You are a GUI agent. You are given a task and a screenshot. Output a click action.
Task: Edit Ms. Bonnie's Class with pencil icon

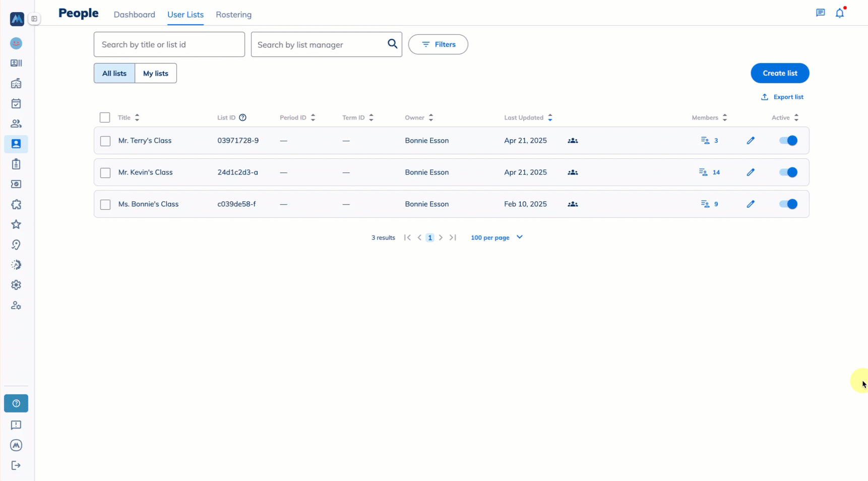tap(751, 204)
